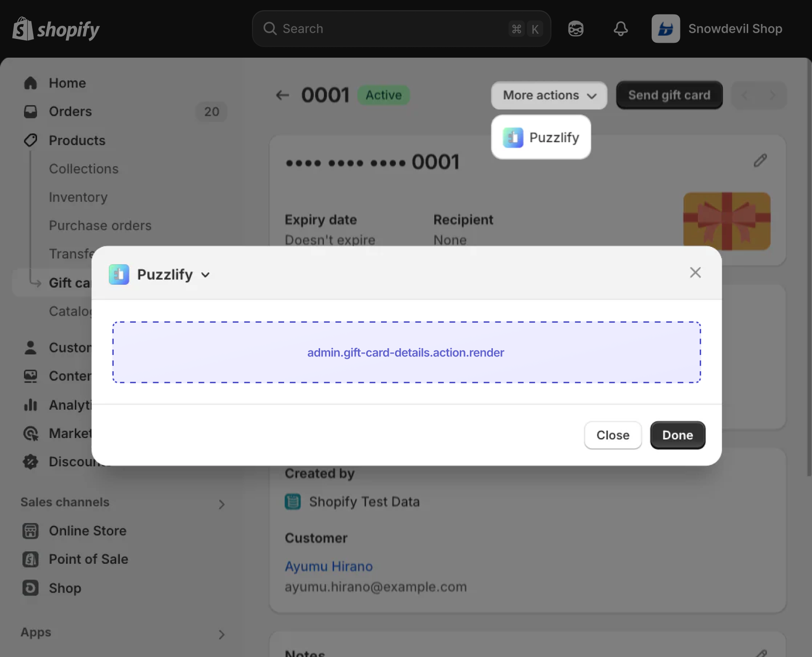The width and height of the screenshot is (812, 657).
Task: Click the Shopify logo in the top bar
Action: 56,29
